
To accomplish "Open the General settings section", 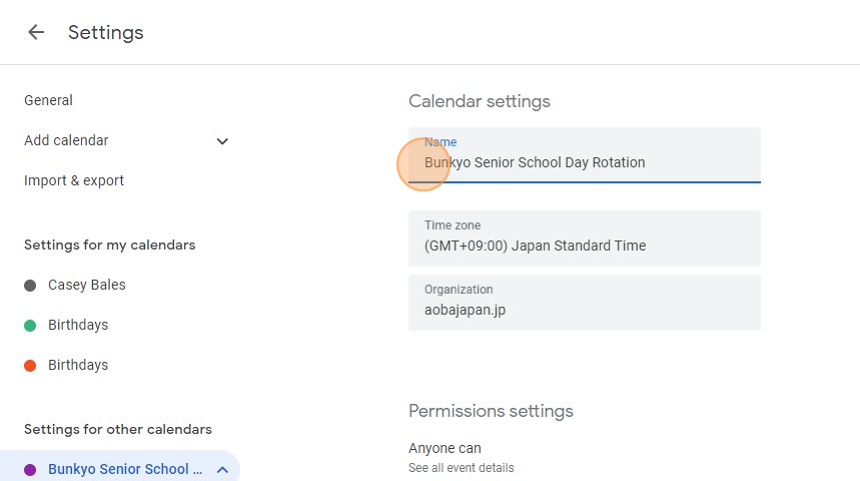I will point(48,100).
